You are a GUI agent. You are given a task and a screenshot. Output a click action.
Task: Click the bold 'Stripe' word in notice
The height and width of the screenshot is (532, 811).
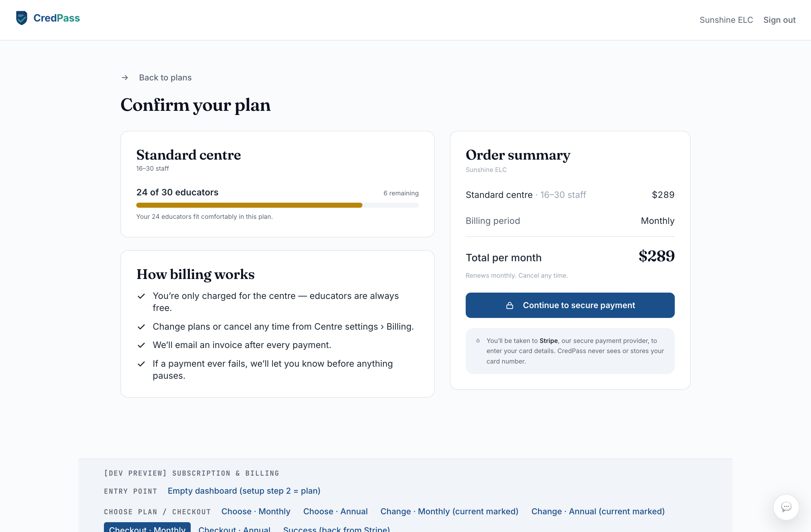pos(549,341)
